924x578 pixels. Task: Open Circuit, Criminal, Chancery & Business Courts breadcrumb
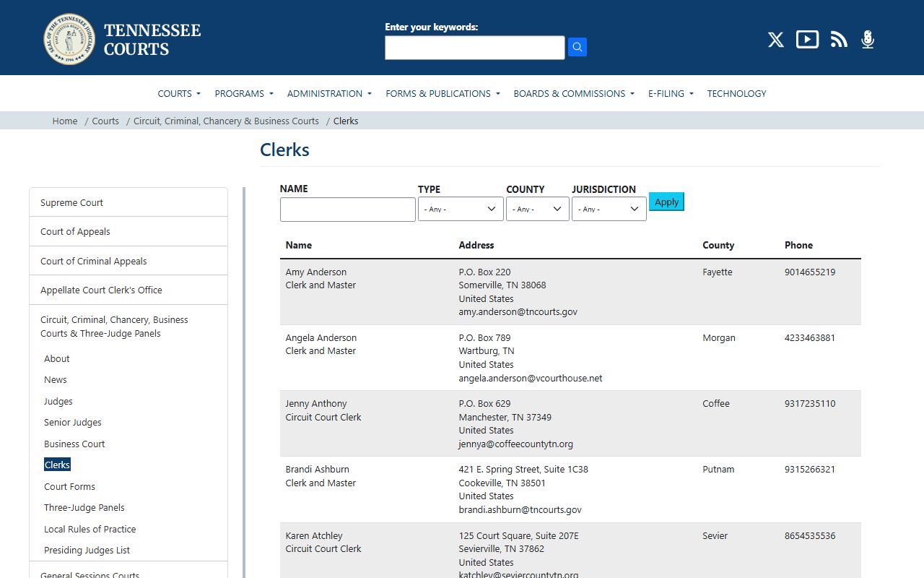point(226,121)
